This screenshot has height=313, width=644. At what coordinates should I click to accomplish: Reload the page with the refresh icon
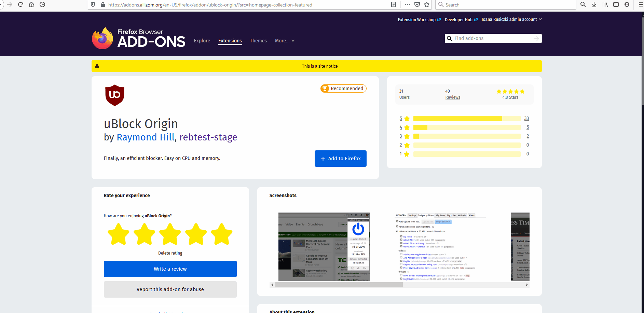(x=20, y=4)
